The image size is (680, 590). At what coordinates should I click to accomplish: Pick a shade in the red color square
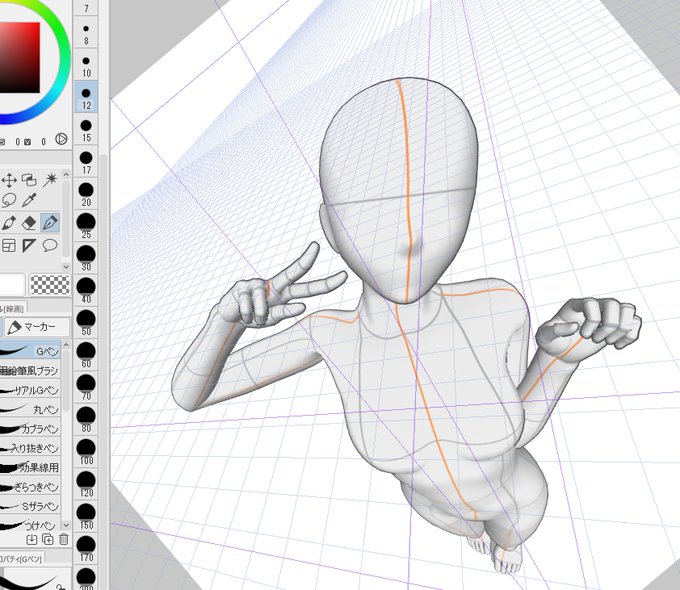20,58
